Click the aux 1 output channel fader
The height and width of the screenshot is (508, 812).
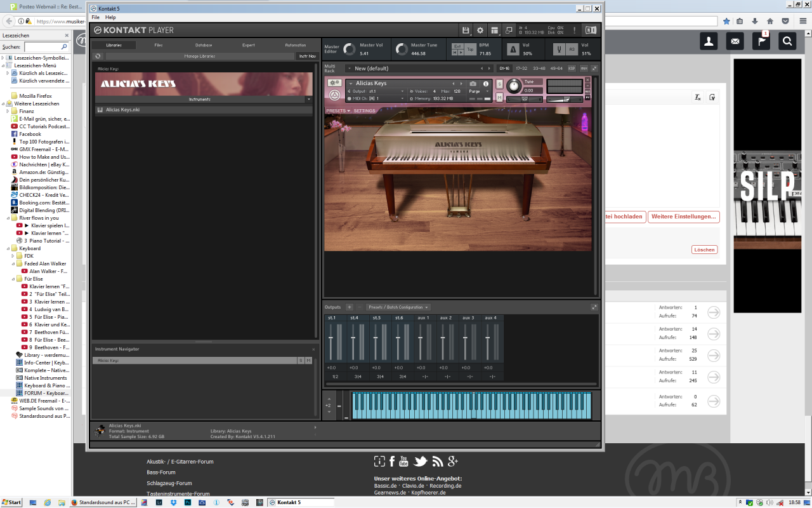click(421, 338)
